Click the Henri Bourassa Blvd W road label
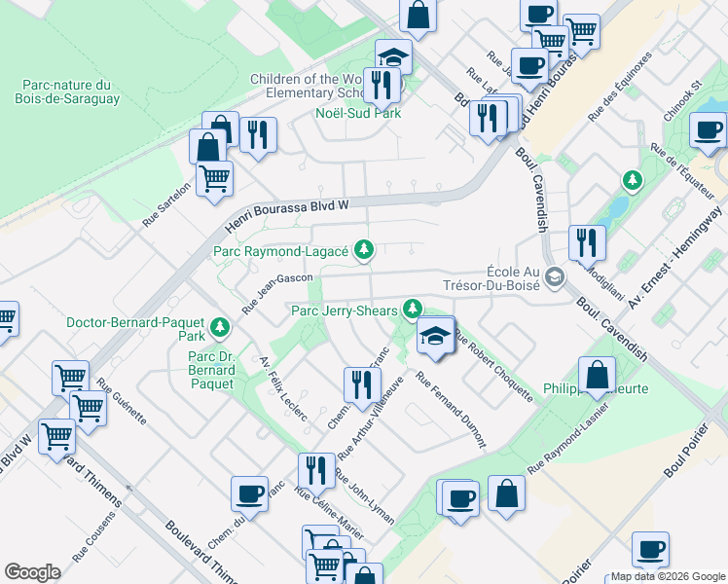The width and height of the screenshot is (728, 584). point(286,215)
